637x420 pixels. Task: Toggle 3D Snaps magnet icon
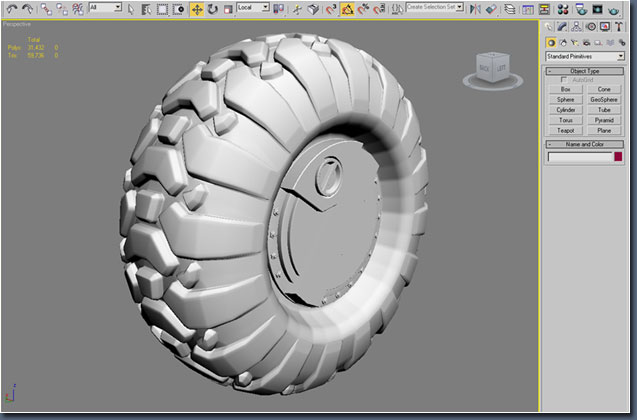coord(332,9)
